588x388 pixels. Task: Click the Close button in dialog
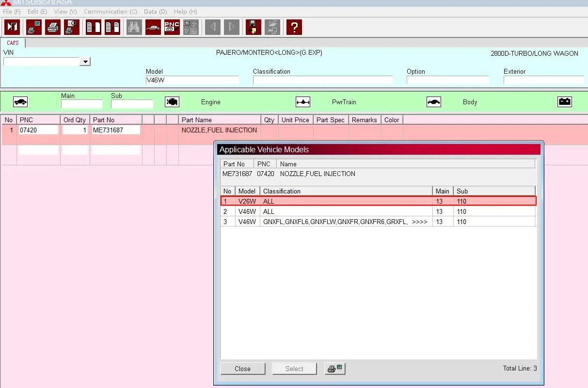pos(242,369)
